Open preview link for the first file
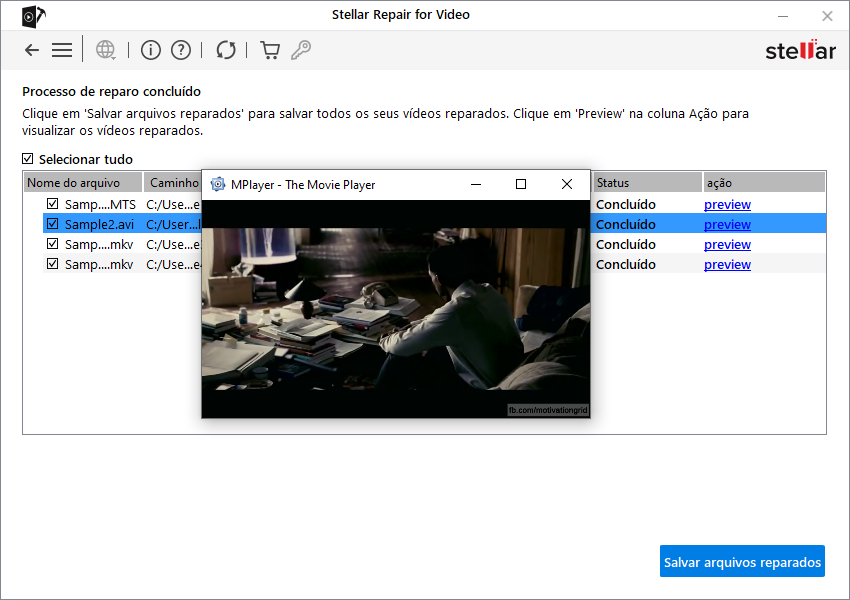 point(727,205)
